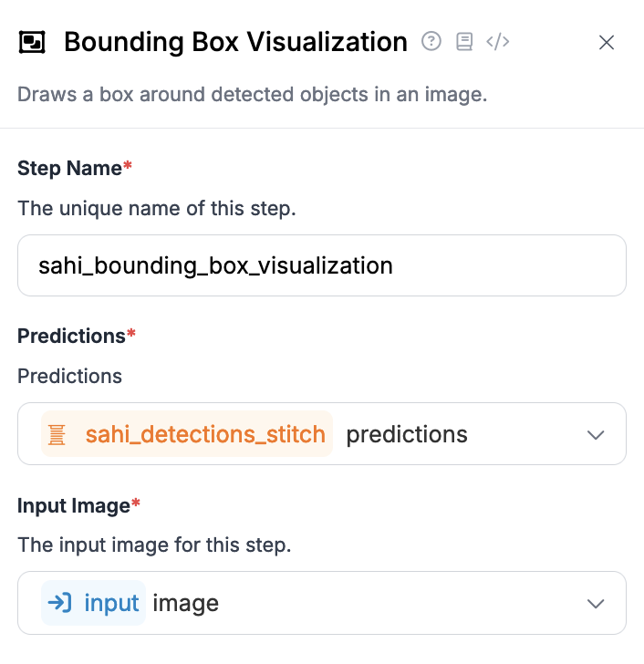Click the image text in the Input Image selector
644x664 pixels.
point(185,604)
